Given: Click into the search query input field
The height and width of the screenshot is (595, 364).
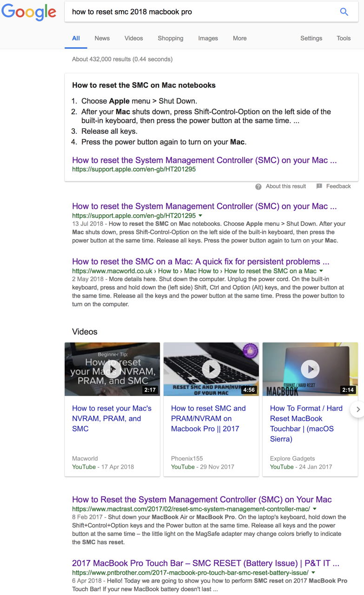Looking at the screenshot, I should point(200,12).
